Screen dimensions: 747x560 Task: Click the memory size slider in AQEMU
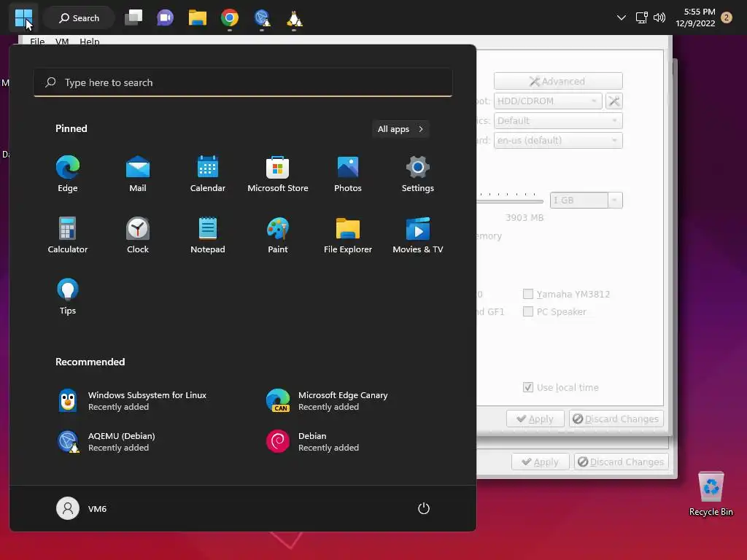click(510, 201)
